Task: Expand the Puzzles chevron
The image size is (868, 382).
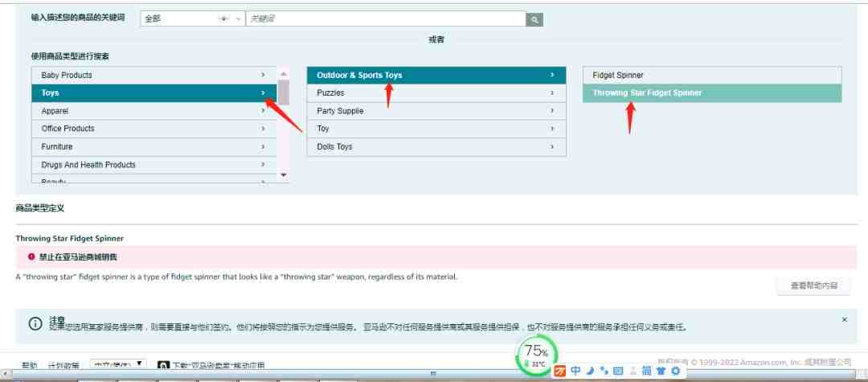Action: point(552,93)
